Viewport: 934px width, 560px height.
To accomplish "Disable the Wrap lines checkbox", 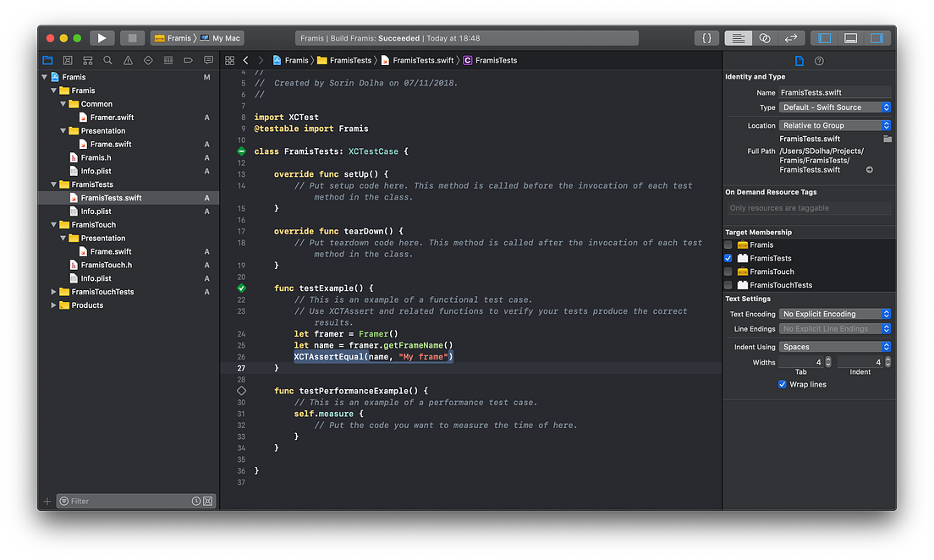I will (x=782, y=384).
